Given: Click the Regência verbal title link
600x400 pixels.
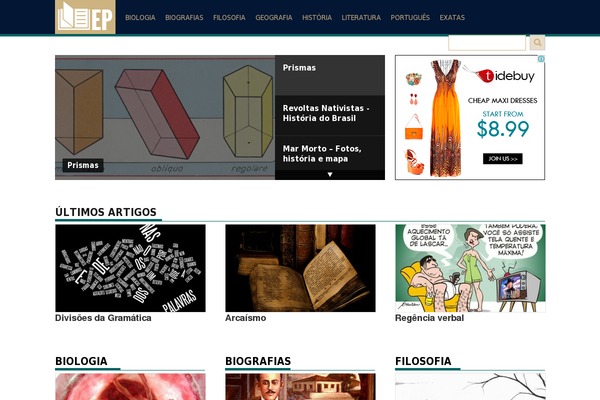Looking at the screenshot, I should [x=429, y=318].
